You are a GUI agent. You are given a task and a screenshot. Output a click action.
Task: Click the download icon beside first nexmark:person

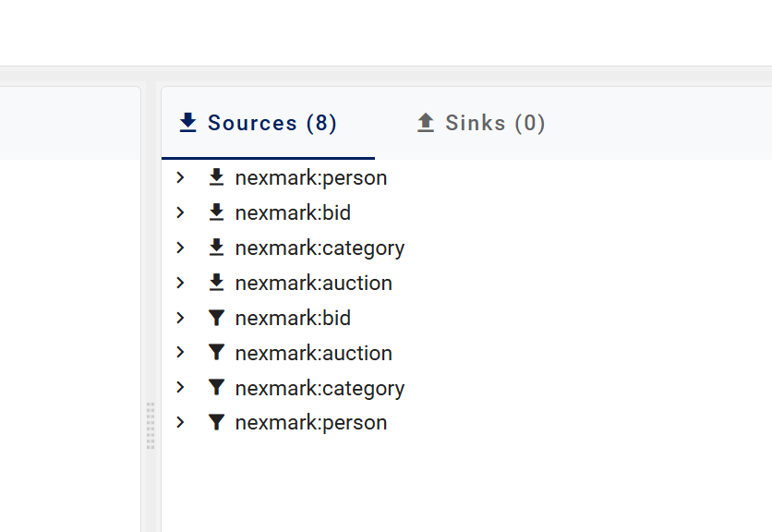[217, 177]
